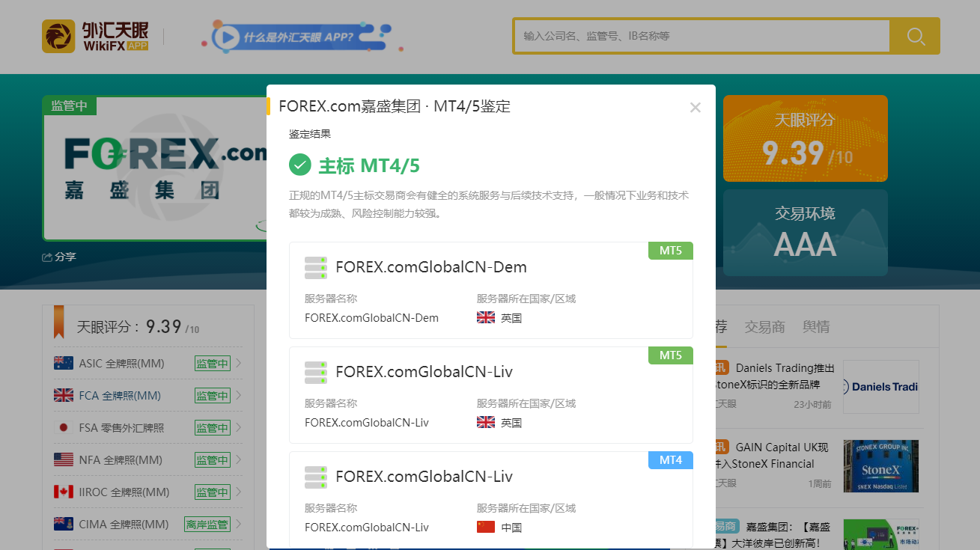
Task: Click 离岸监管 badge on CIMA row
Action: click(x=207, y=525)
